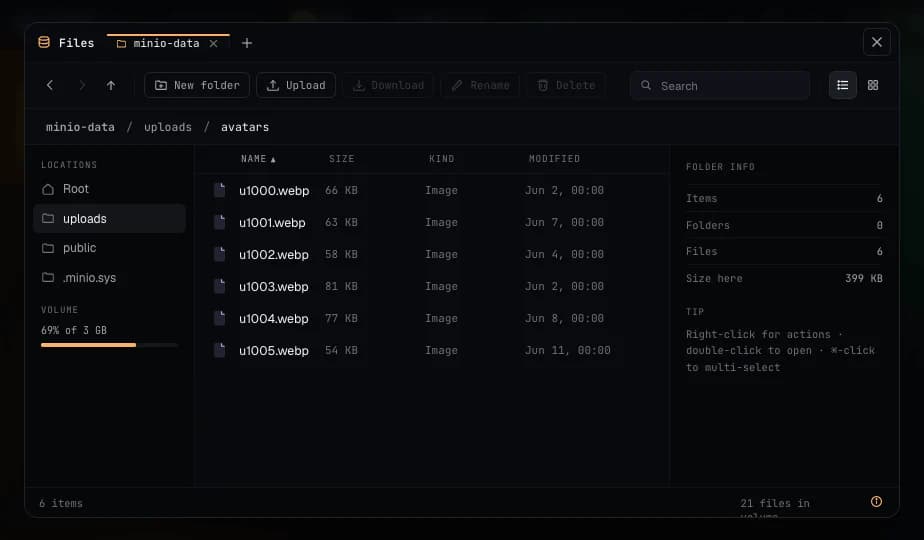Sort by the SIZE column
Image resolution: width=924 pixels, height=540 pixels.
[342, 159]
